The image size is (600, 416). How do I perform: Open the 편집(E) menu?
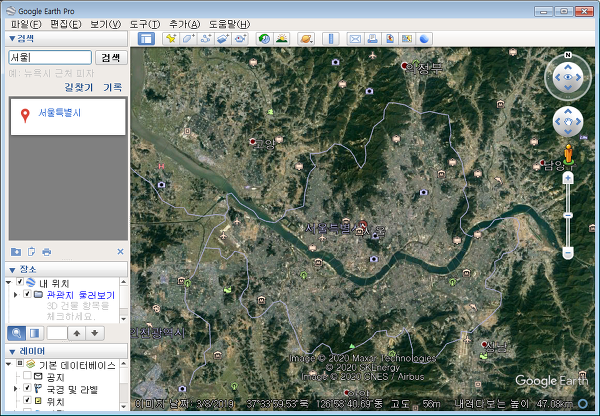(x=66, y=24)
